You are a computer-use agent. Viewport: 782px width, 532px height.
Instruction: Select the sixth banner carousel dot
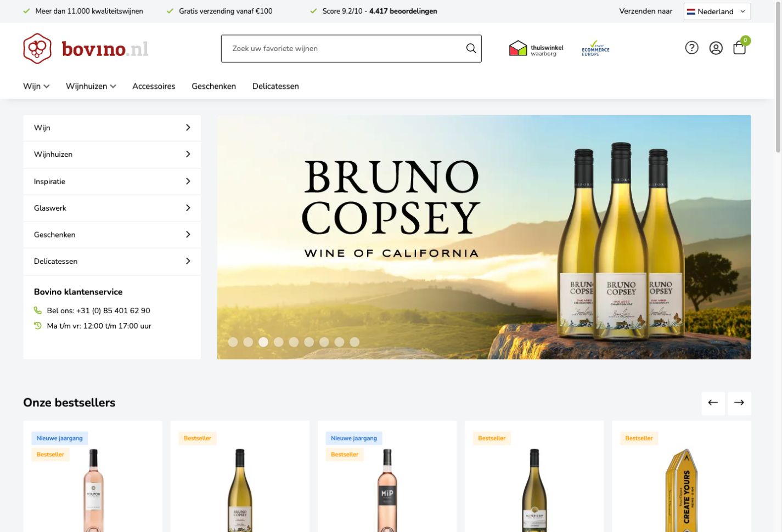[x=309, y=342]
